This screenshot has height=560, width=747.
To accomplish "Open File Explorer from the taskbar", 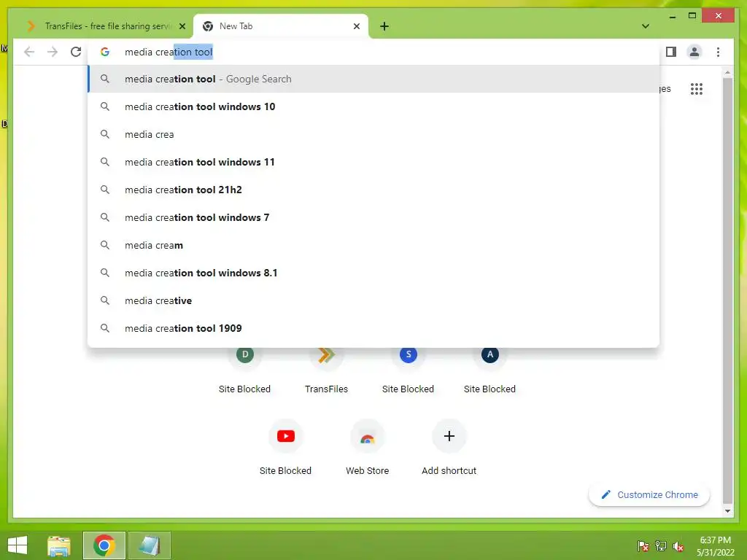I will point(59,545).
